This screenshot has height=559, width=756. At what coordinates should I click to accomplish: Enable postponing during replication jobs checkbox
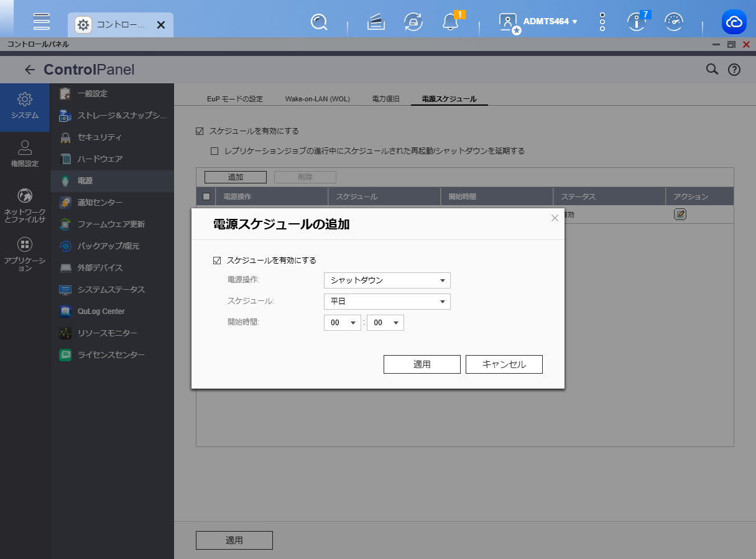(214, 150)
